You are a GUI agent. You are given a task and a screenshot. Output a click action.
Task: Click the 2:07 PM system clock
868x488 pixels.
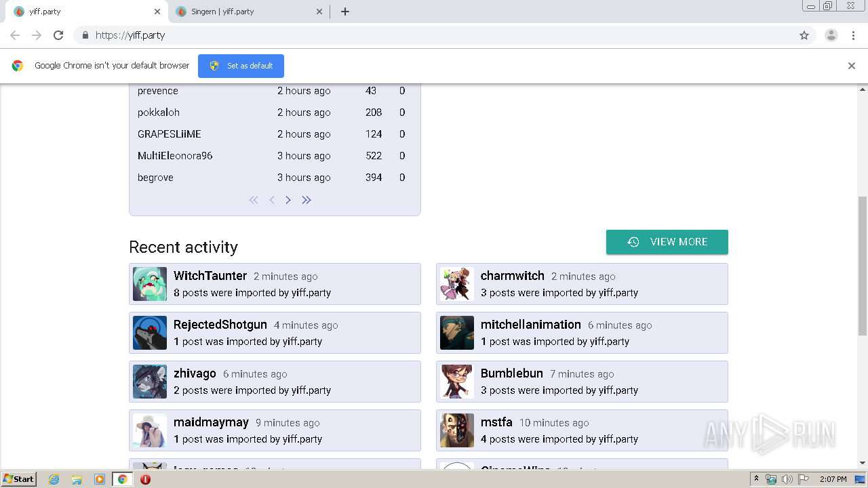833,479
